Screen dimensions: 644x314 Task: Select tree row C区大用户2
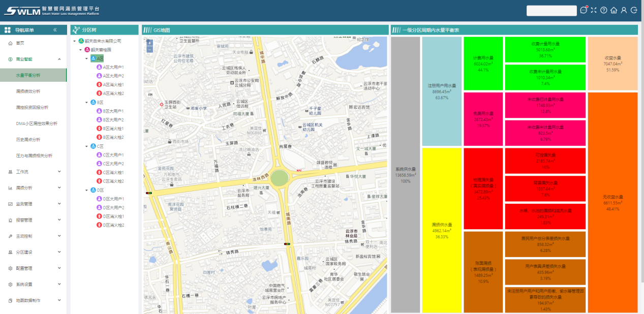[110, 164]
